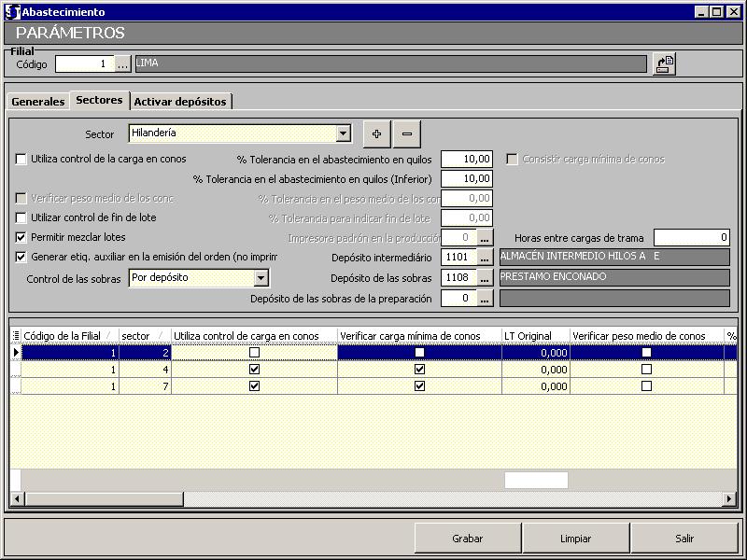747x560 pixels.
Task: Click the icon button right of LIMA field
Action: [x=663, y=64]
